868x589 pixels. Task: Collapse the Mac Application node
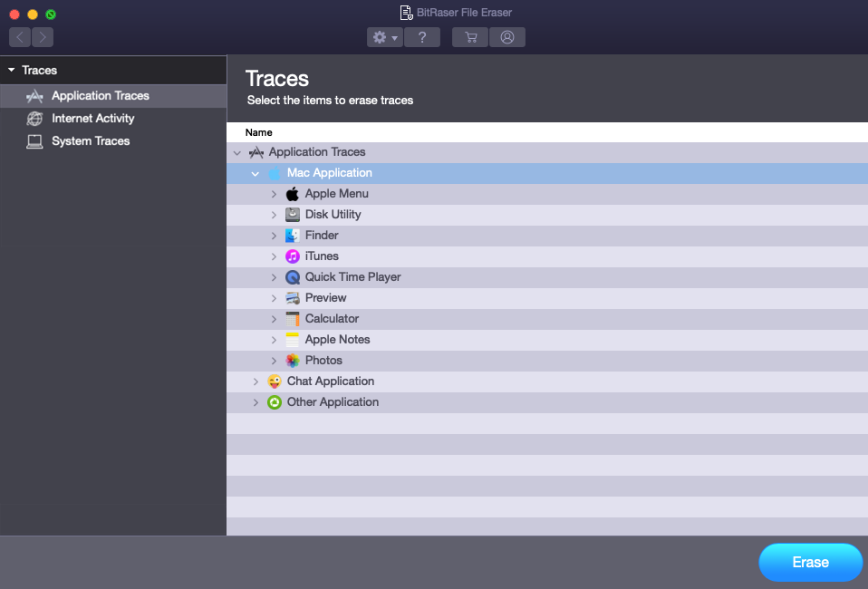(x=256, y=174)
